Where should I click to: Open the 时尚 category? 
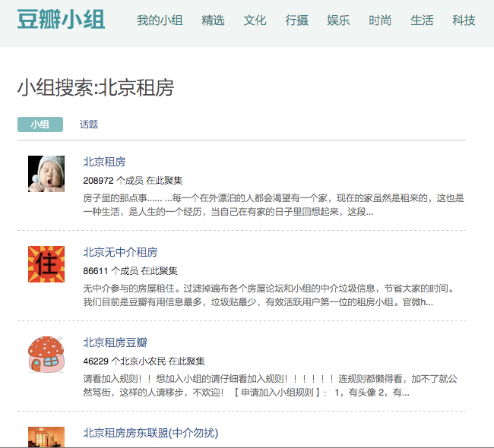[380, 21]
